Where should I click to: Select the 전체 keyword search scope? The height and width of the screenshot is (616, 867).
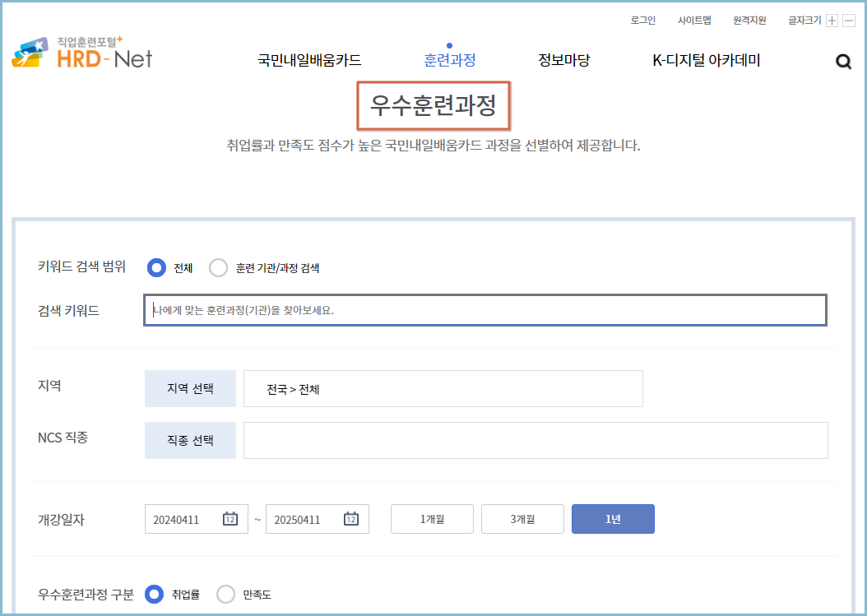click(x=153, y=267)
